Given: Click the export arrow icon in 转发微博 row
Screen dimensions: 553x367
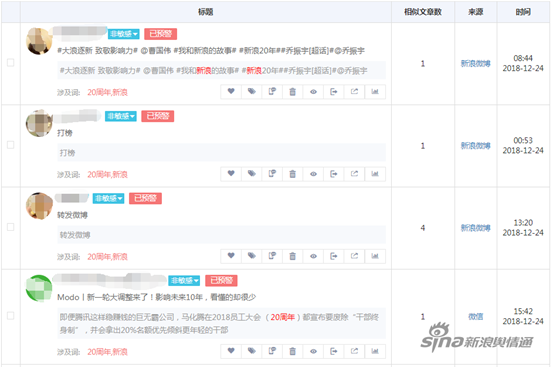Looking at the screenshot, I should (x=334, y=256).
